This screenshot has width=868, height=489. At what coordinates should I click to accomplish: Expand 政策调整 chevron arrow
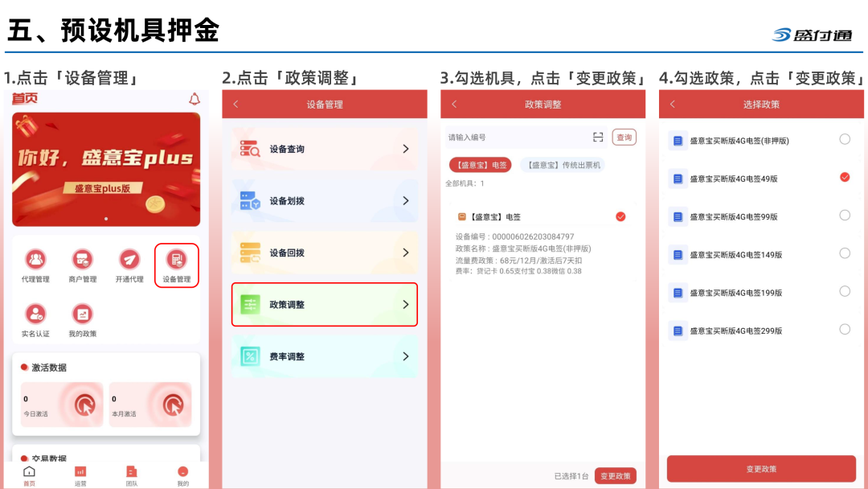(406, 305)
